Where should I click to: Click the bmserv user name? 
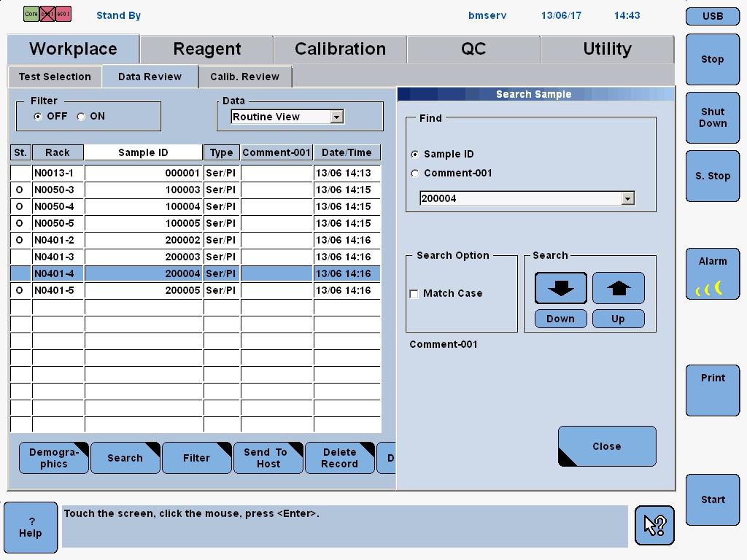pyautogui.click(x=487, y=15)
